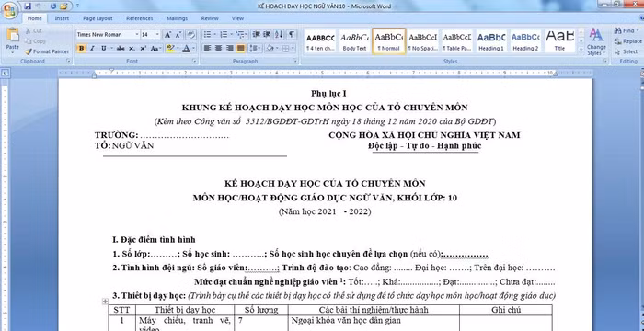Screen dimensions: 644x331
Task: Click the Borders icon
Action: tap(286, 49)
